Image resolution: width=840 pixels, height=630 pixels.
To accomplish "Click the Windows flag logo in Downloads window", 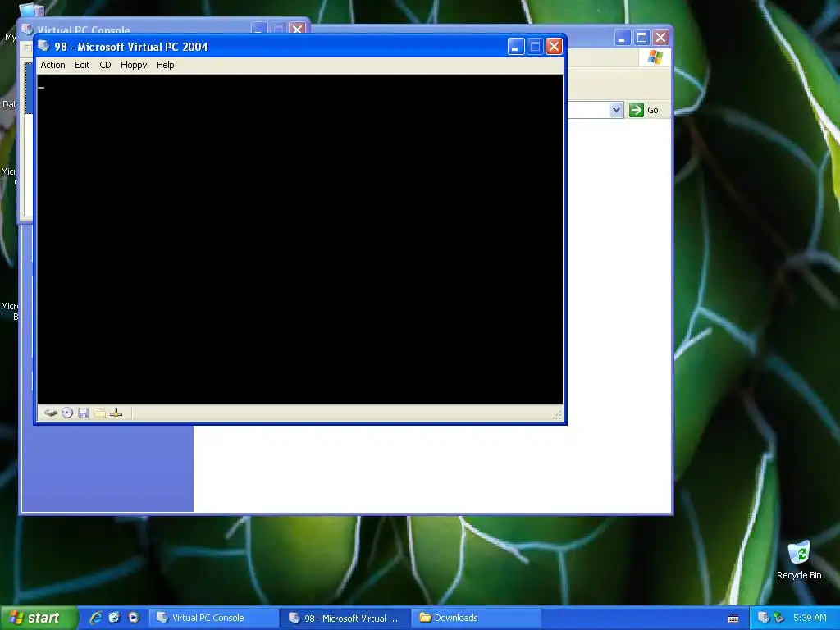I will click(x=655, y=57).
